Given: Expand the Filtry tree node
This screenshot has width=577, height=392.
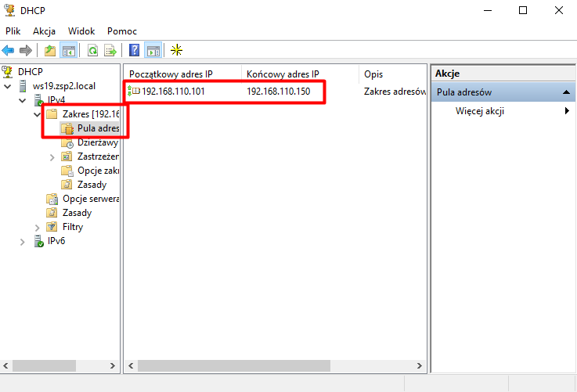Looking at the screenshot, I should pyautogui.click(x=37, y=228).
